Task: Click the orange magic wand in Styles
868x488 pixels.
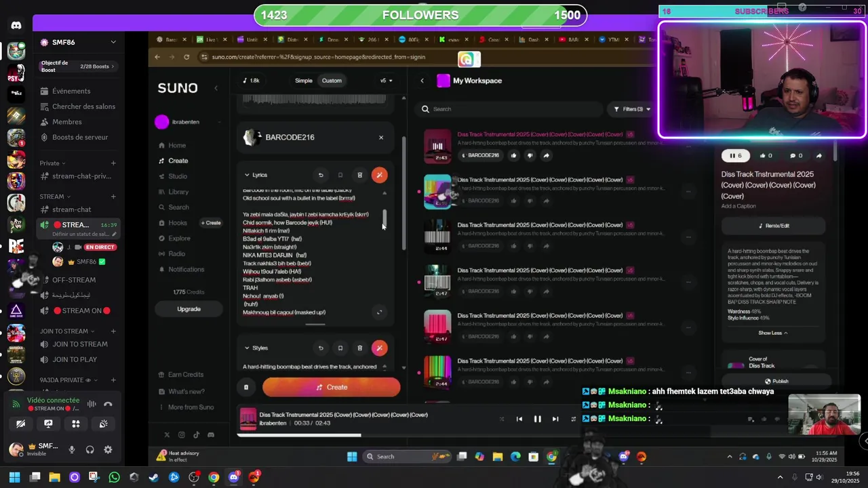Action: tap(380, 348)
